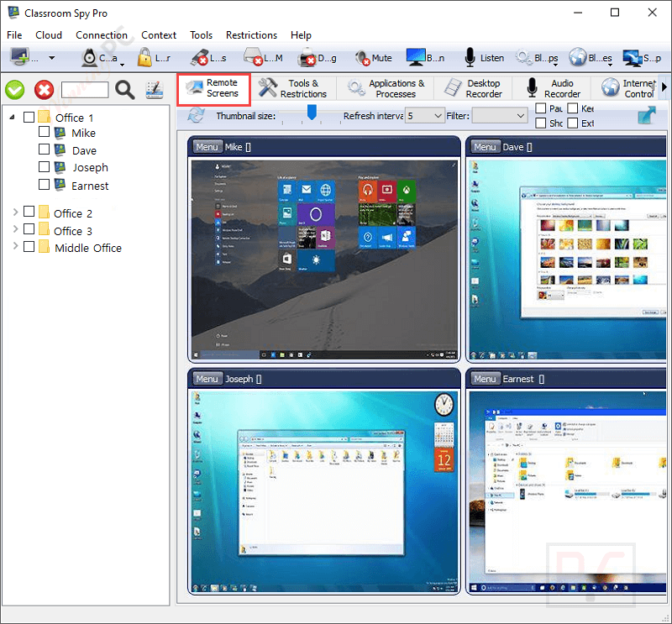Click the Thumbnail size slider handle
672x624 pixels.
[x=312, y=112]
